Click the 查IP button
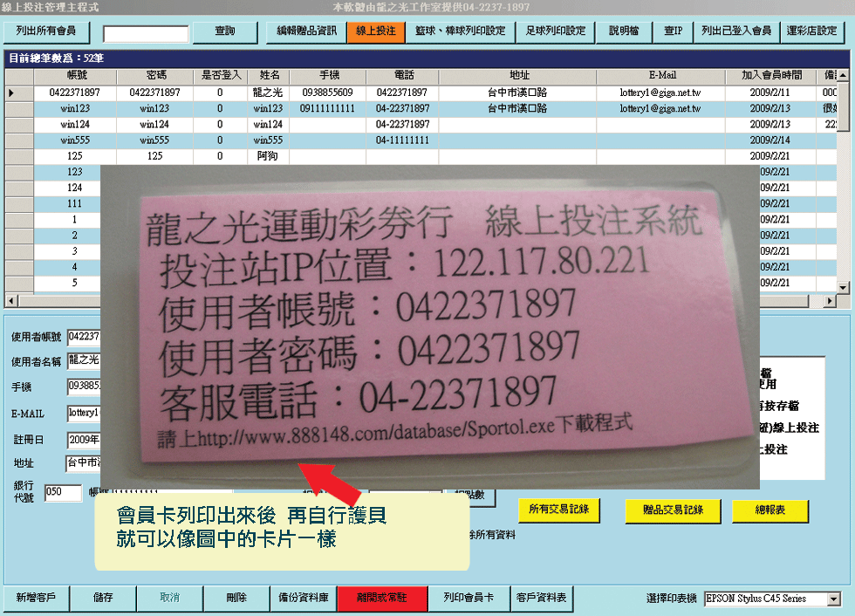 pyautogui.click(x=673, y=31)
